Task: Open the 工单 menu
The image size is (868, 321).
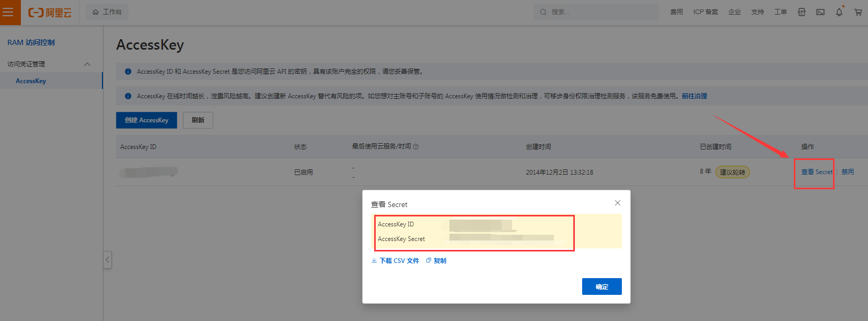Action: point(781,12)
